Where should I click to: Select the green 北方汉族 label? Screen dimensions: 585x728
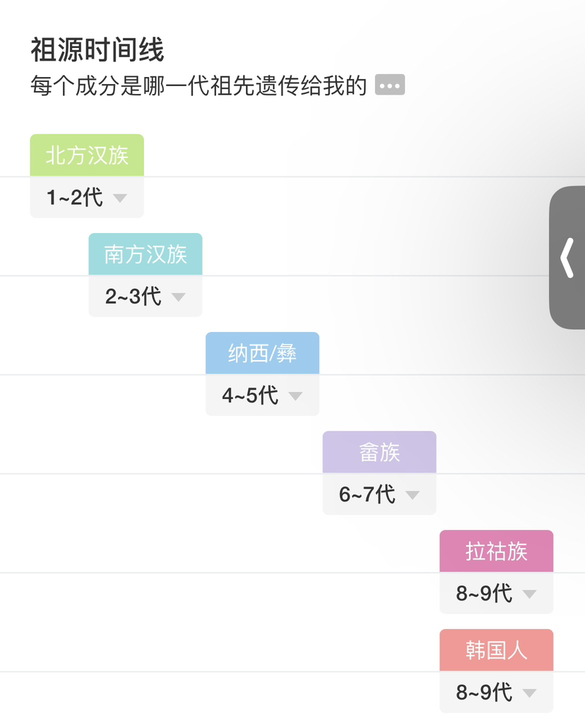87,155
